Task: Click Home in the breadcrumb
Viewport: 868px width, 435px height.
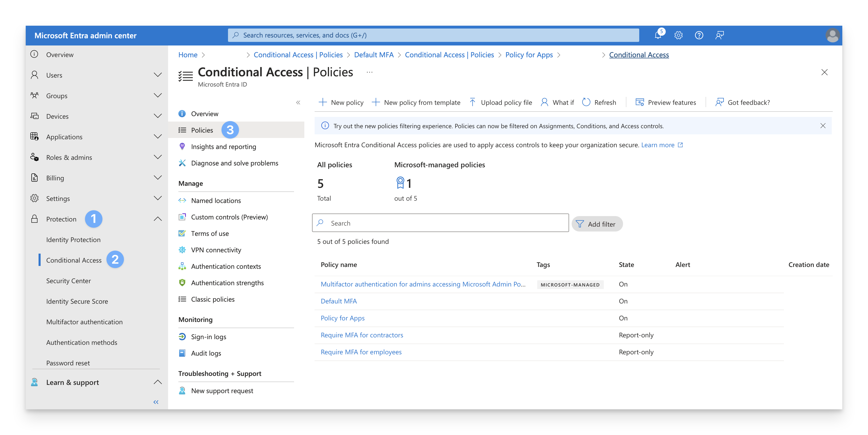Action: pyautogui.click(x=188, y=54)
